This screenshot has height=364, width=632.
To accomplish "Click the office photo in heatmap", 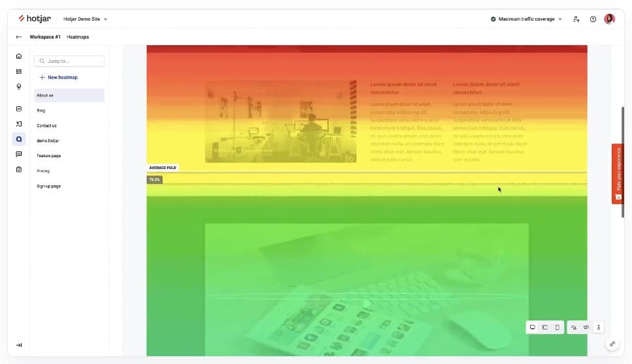I will [x=281, y=121].
